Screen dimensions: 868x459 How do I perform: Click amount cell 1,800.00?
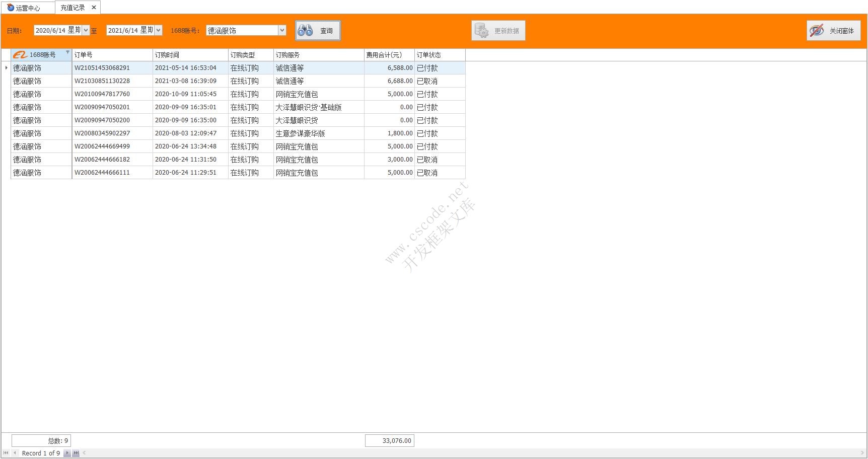(389, 133)
